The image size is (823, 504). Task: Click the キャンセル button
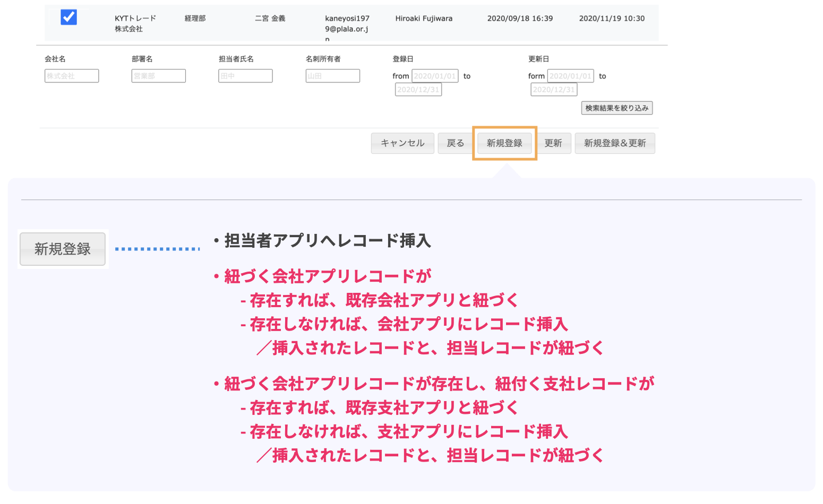click(x=402, y=143)
